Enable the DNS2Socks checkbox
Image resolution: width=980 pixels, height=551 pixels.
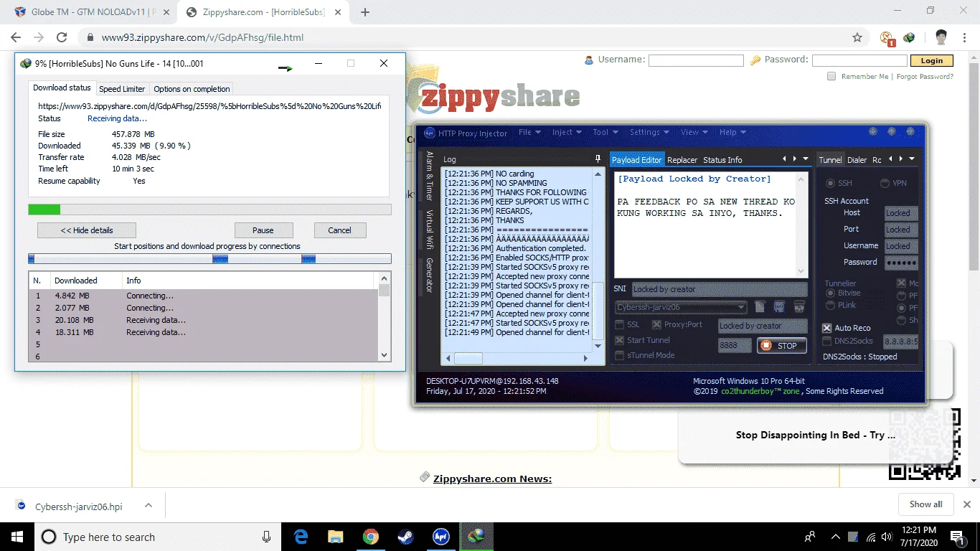tap(826, 341)
